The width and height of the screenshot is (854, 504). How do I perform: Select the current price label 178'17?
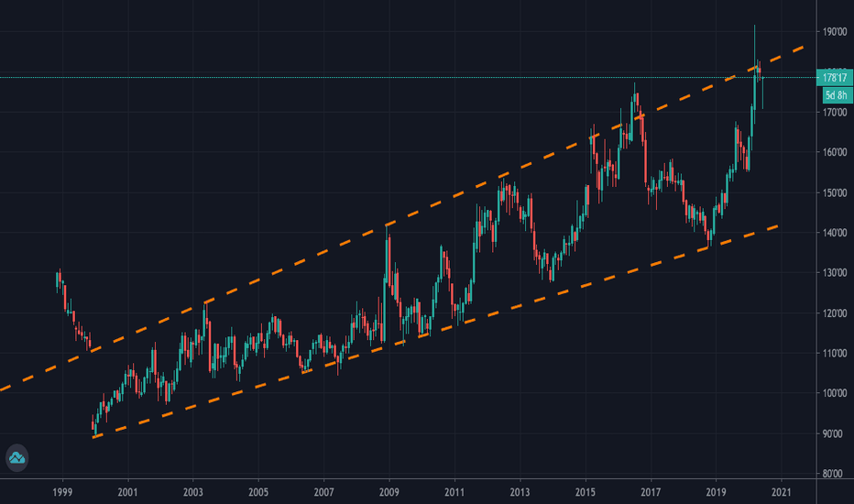coord(835,78)
